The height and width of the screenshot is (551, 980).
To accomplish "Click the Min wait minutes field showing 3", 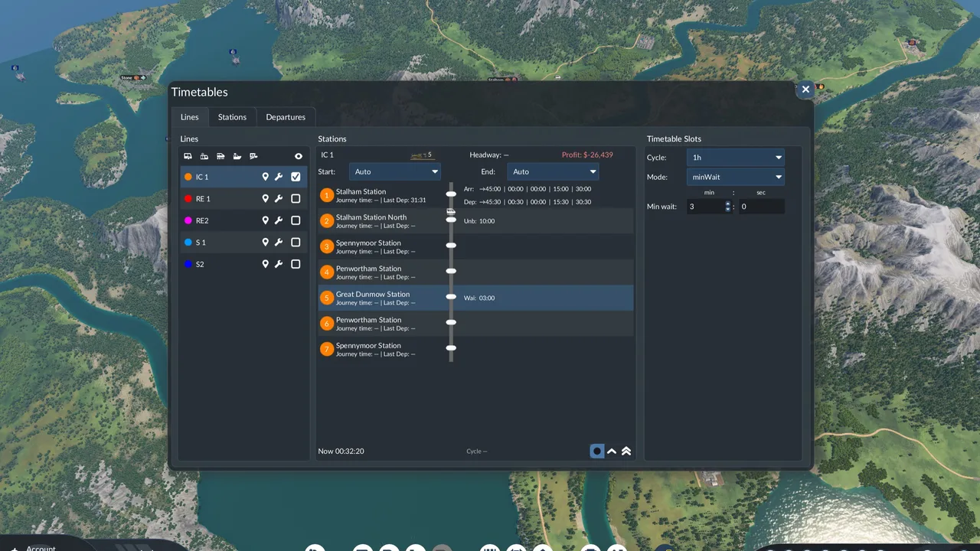I will [x=705, y=207].
